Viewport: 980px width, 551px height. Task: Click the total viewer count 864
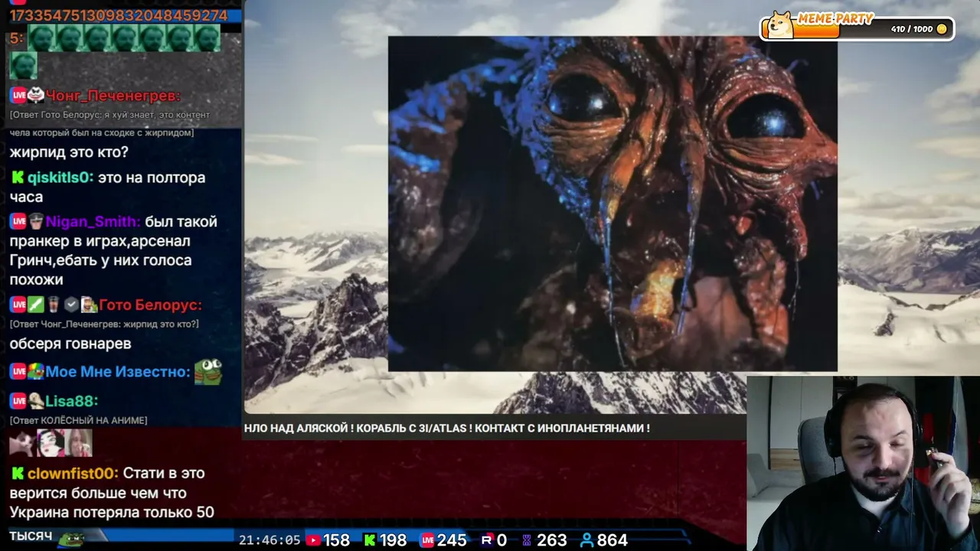(612, 540)
